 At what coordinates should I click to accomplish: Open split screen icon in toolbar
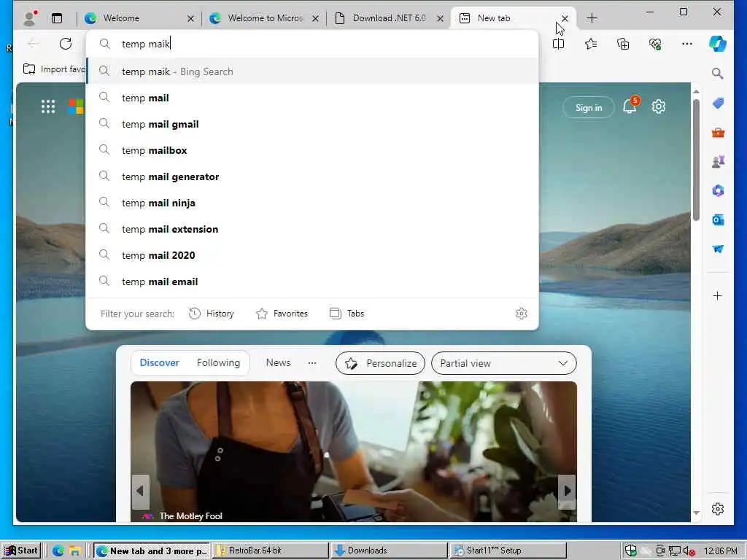click(558, 44)
